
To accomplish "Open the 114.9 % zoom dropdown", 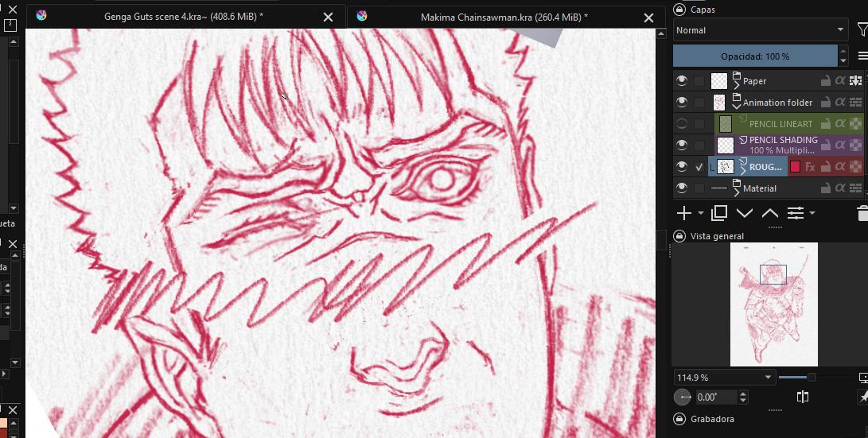I will pos(724,377).
